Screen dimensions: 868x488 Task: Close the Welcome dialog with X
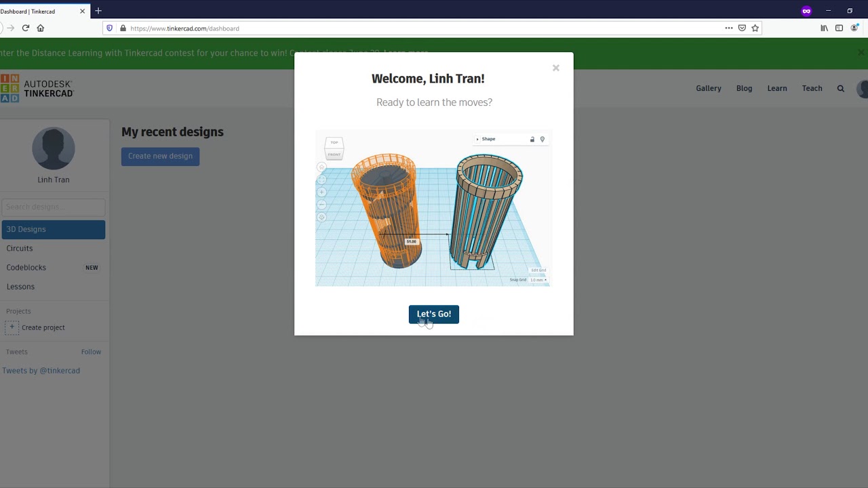[556, 68]
